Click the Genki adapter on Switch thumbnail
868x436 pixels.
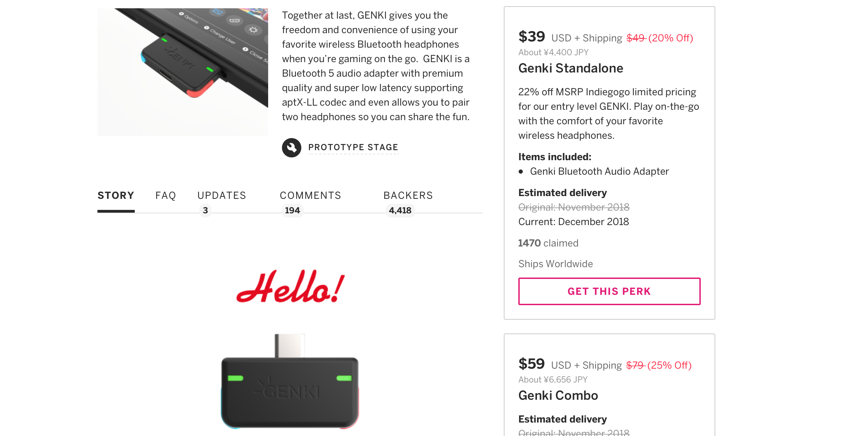click(182, 72)
